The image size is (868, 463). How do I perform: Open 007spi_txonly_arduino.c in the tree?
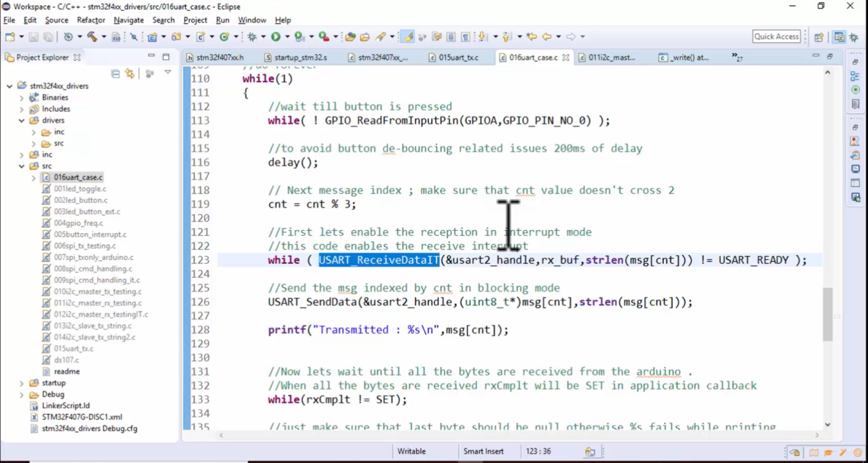93,257
